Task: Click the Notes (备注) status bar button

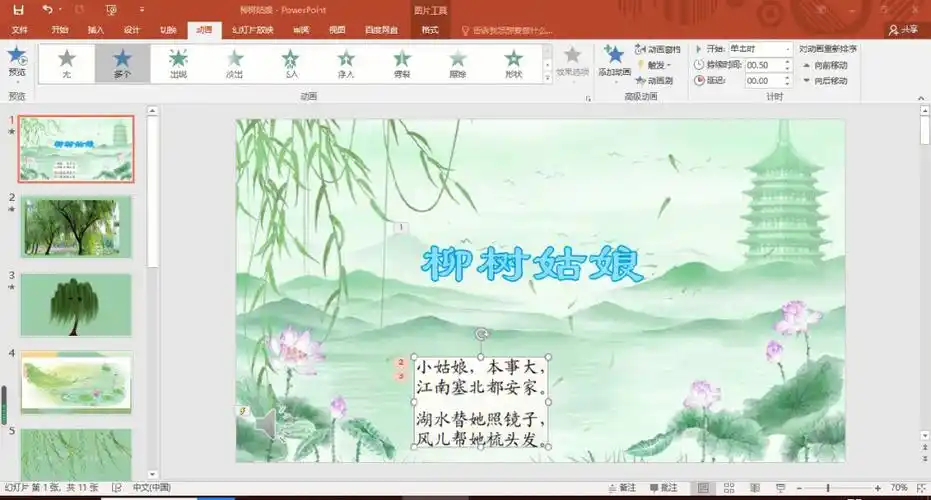Action: coord(622,488)
